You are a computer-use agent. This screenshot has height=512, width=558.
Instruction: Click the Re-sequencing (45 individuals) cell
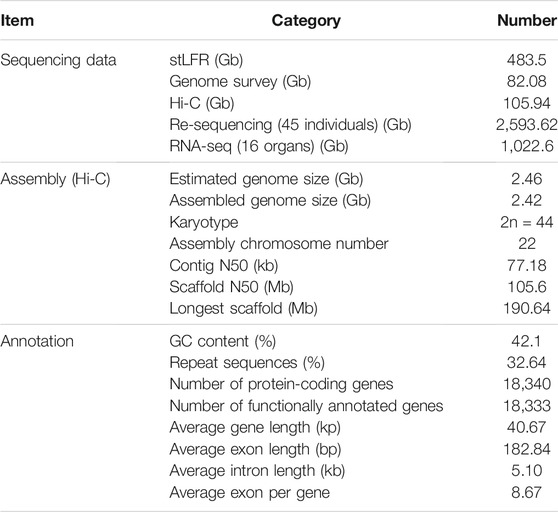tap(290, 125)
